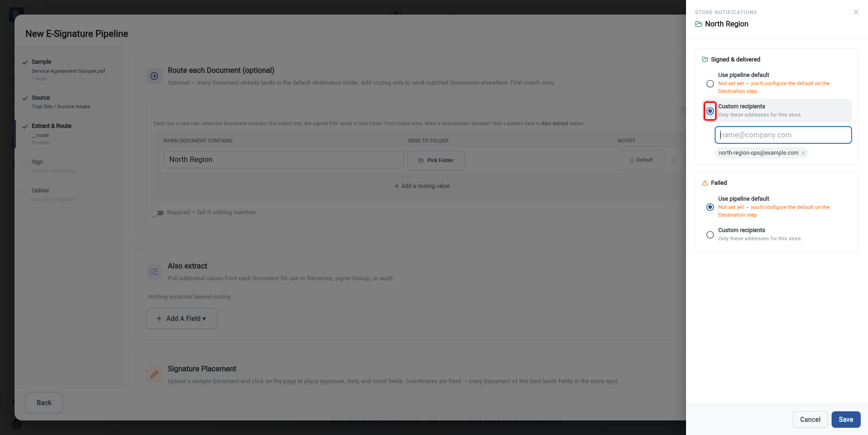Select Use pipeline default under Signed & delivered
The image size is (868, 435).
[710, 84]
